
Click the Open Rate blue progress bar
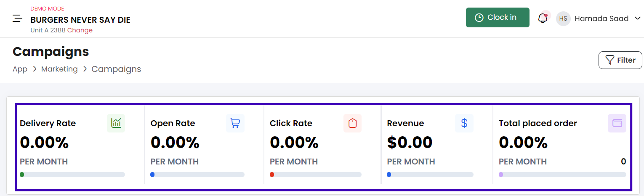[197, 175]
